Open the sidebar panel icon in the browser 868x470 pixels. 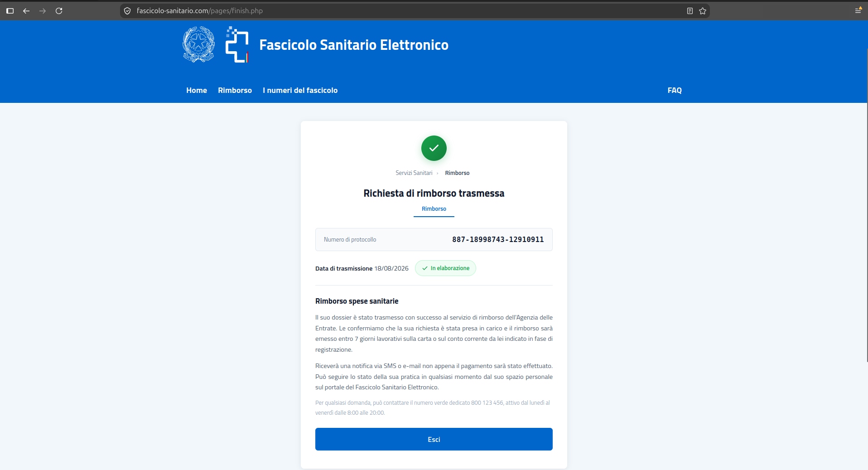(x=10, y=11)
